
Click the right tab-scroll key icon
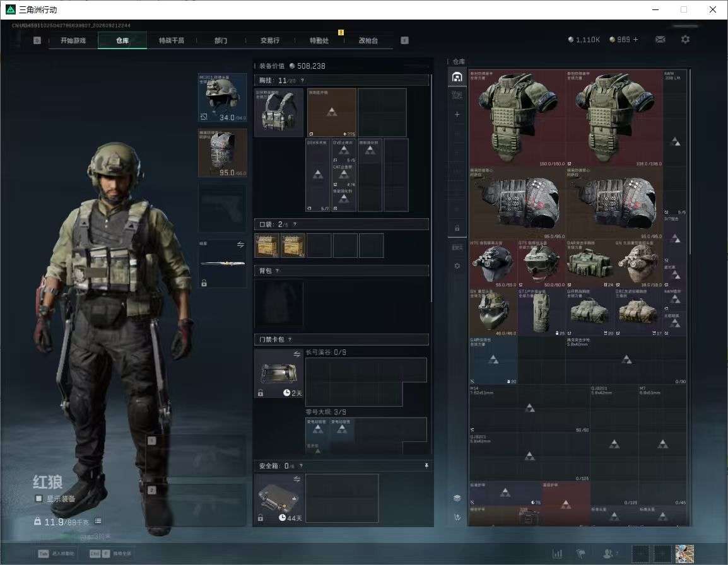(404, 40)
